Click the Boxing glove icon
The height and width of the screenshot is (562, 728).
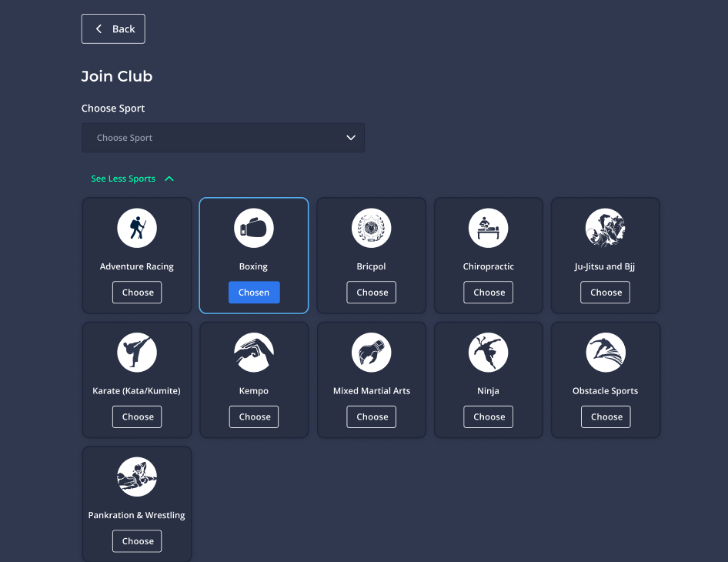(254, 228)
